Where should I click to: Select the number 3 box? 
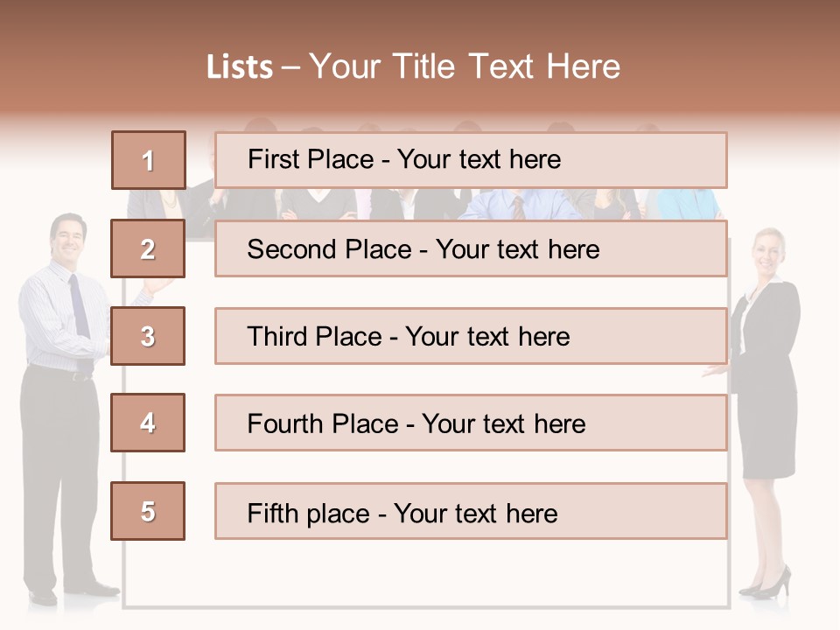click(x=148, y=336)
